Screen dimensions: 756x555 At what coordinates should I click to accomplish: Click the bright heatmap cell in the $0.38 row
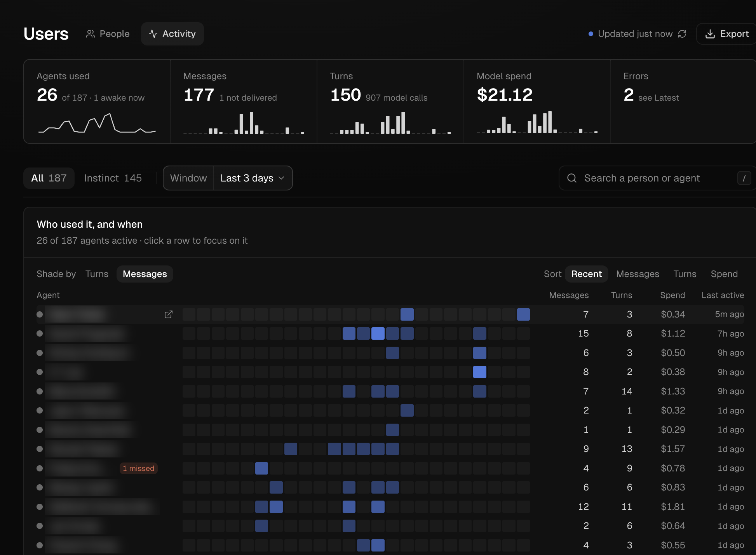pos(480,372)
